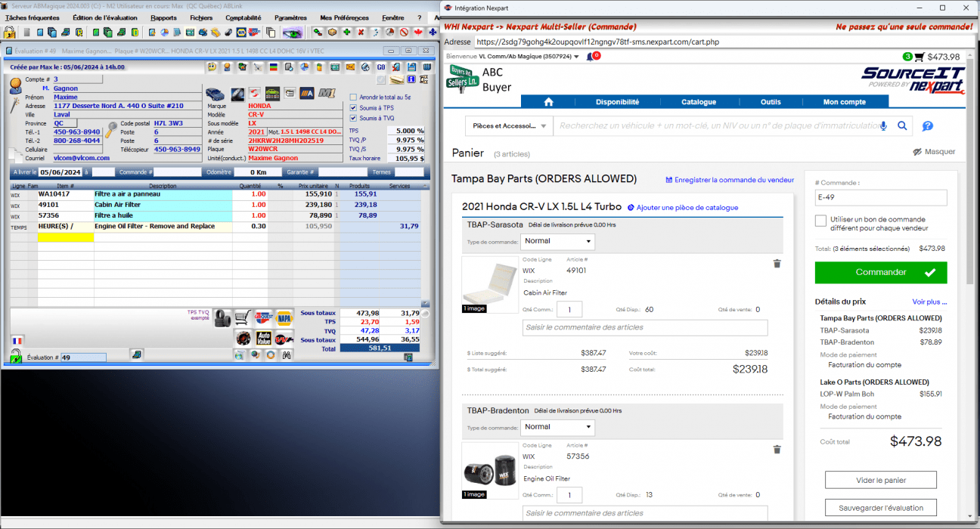980x529 pixels.
Task: Check 'Utiliser un bon de commande différent' box
Action: click(820, 220)
